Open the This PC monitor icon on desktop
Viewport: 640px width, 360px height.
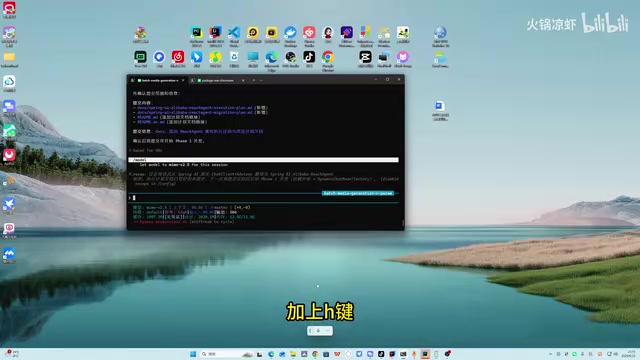coord(253,59)
